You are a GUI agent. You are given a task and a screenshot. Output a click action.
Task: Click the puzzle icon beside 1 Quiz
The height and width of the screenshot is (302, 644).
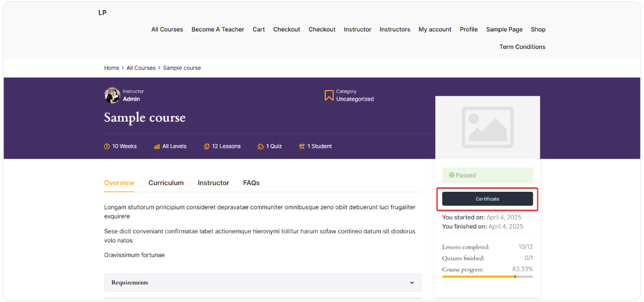(x=261, y=146)
